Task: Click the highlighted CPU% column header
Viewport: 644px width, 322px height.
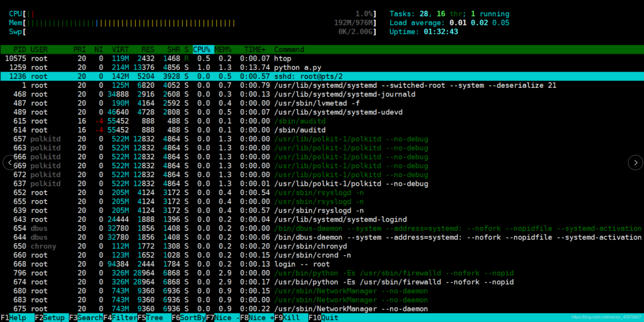Action: click(203, 49)
